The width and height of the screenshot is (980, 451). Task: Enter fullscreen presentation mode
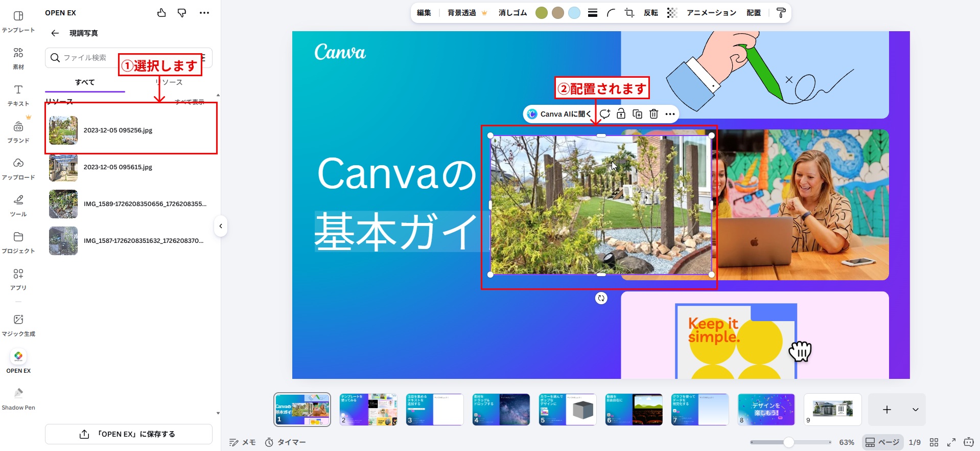pos(951,442)
